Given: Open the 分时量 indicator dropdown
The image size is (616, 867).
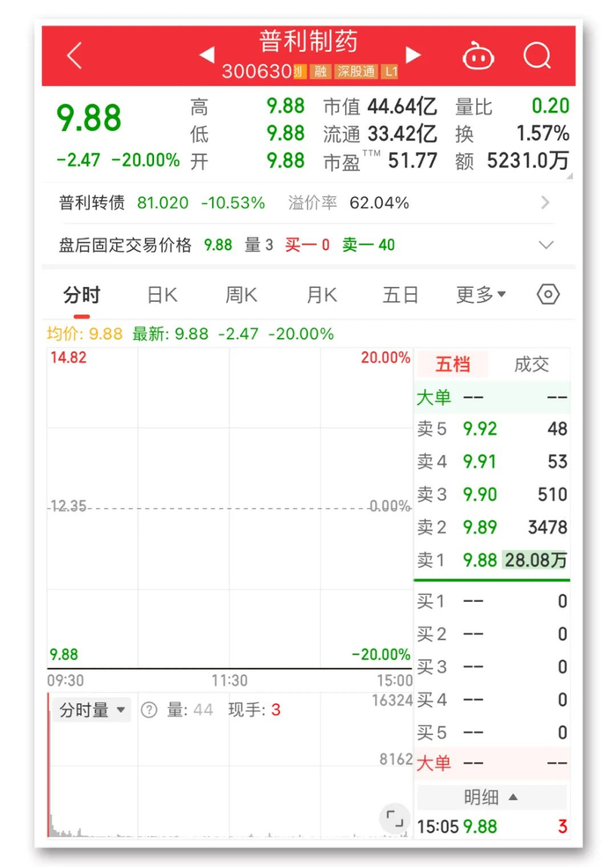Looking at the screenshot, I should [92, 709].
